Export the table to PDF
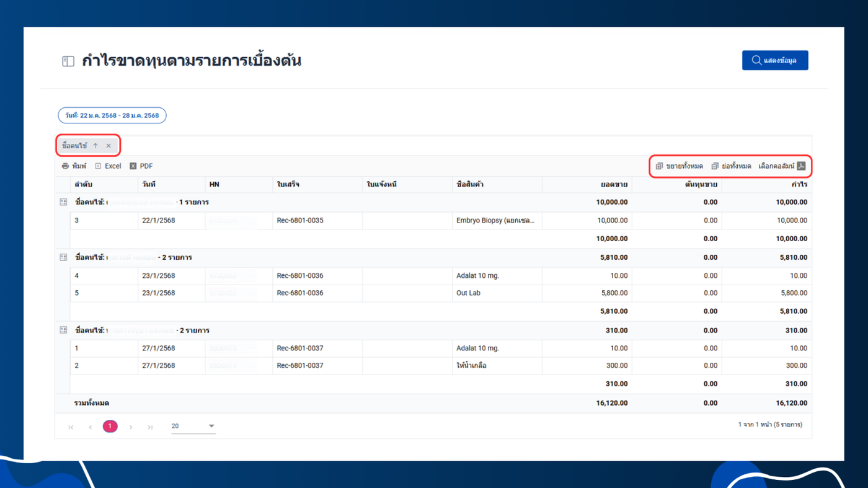The width and height of the screenshot is (868, 488). 141,166
